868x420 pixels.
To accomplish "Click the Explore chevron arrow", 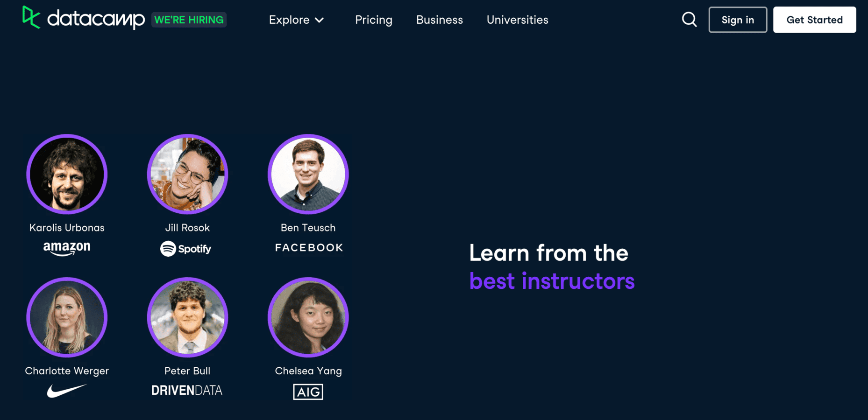I will 320,20.
